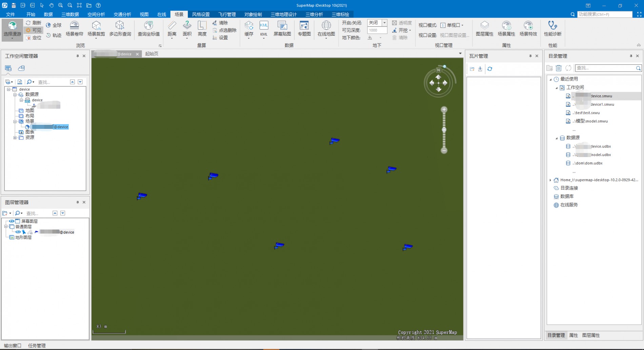Pin the 瓦片管理 panel
644x350 pixels.
[530, 56]
